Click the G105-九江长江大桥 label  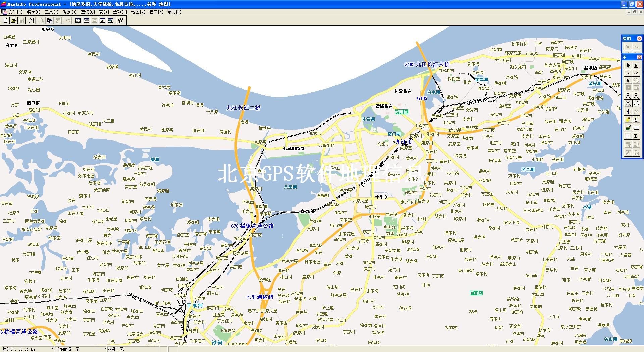tap(427, 64)
